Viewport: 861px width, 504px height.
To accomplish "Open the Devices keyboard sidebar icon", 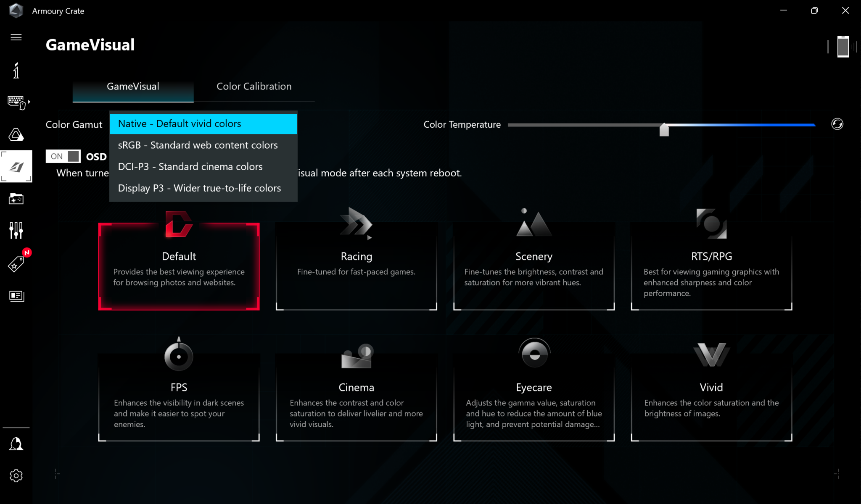I will tap(17, 102).
